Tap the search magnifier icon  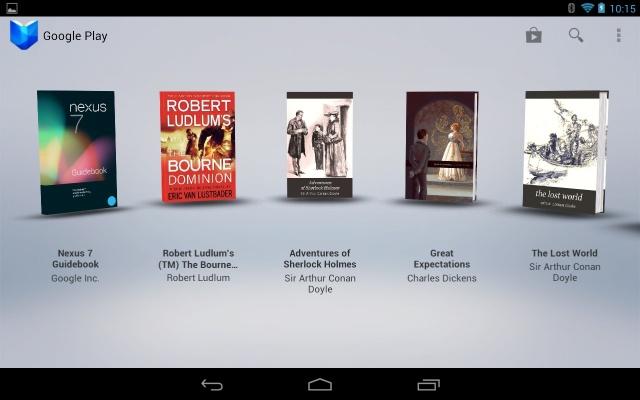(x=576, y=35)
